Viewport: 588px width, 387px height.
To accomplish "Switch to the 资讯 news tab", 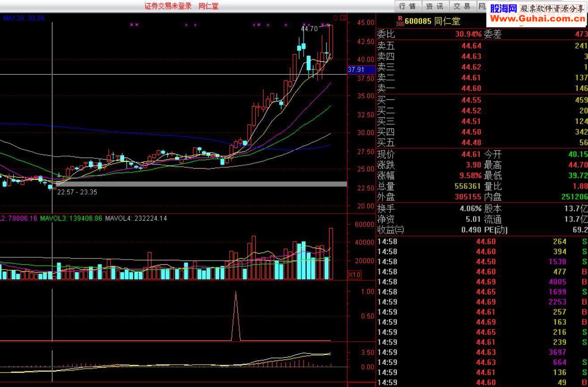I will (434, 6).
